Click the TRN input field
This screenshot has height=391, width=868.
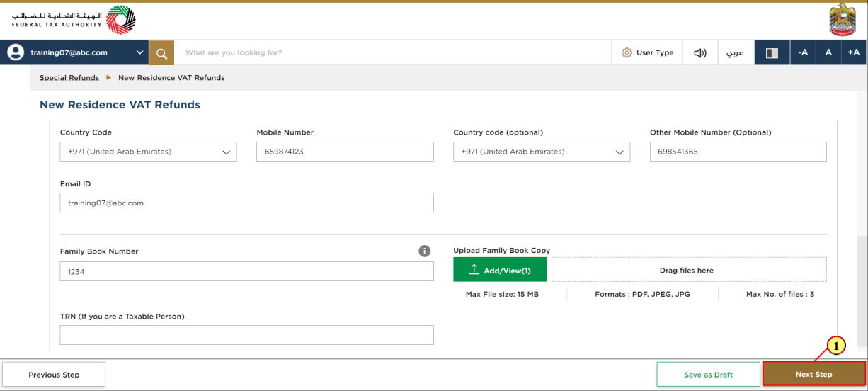[x=246, y=335]
